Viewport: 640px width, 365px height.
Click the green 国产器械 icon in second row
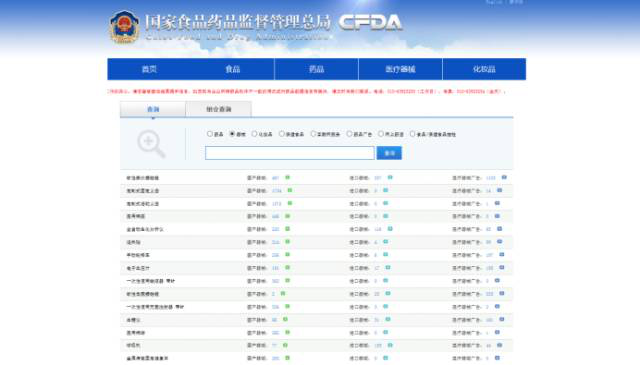point(290,191)
